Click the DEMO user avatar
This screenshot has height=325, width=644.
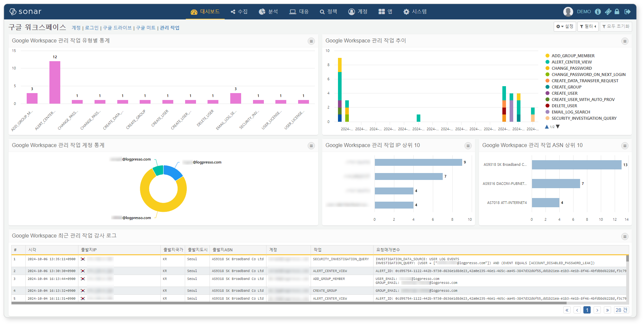click(x=568, y=12)
